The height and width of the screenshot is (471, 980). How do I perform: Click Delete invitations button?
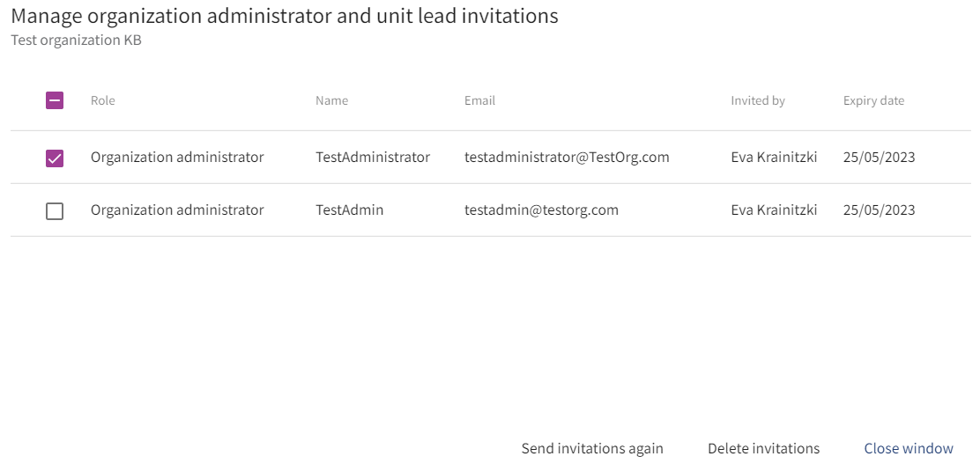(x=763, y=448)
